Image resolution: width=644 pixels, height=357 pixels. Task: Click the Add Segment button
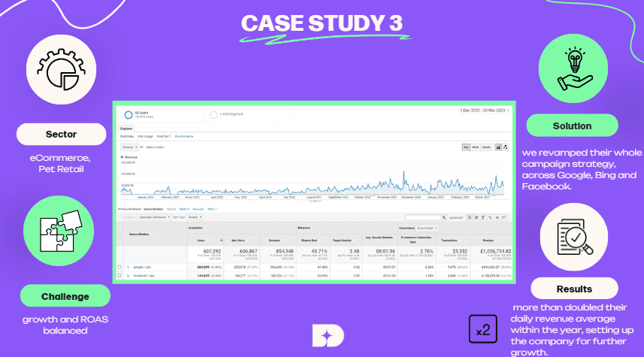tap(229, 114)
